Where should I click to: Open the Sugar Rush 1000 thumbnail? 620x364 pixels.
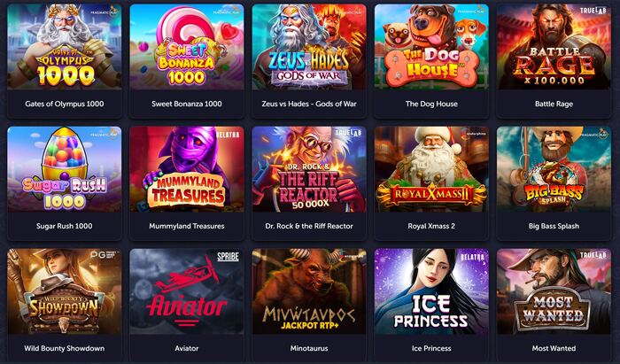point(65,169)
